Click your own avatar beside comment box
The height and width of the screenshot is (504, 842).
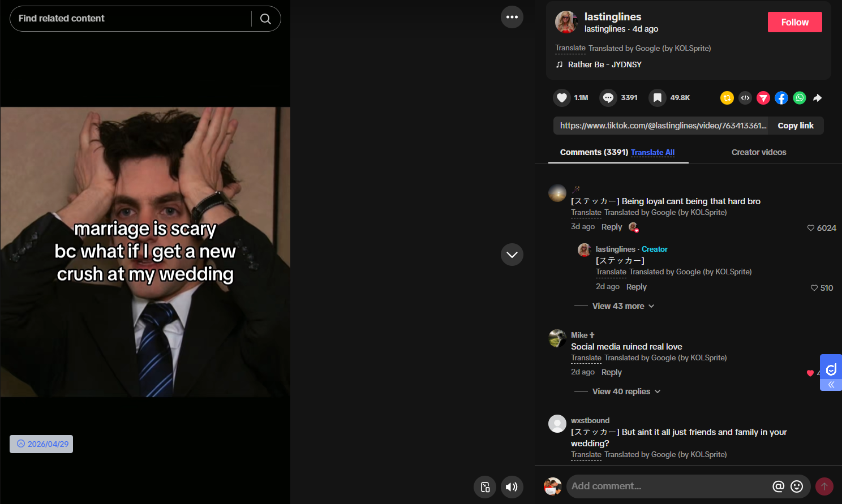553,486
